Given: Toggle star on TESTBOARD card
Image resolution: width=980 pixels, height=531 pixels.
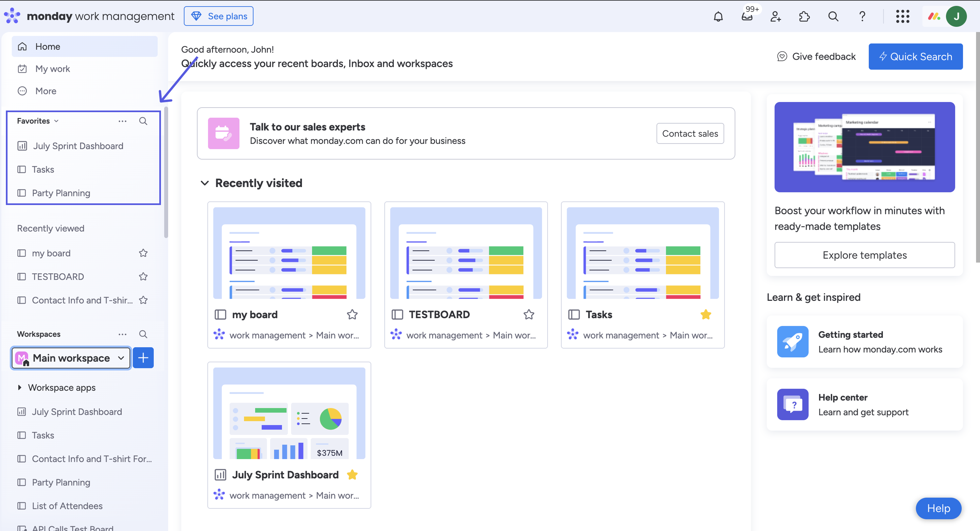Looking at the screenshot, I should [529, 315].
